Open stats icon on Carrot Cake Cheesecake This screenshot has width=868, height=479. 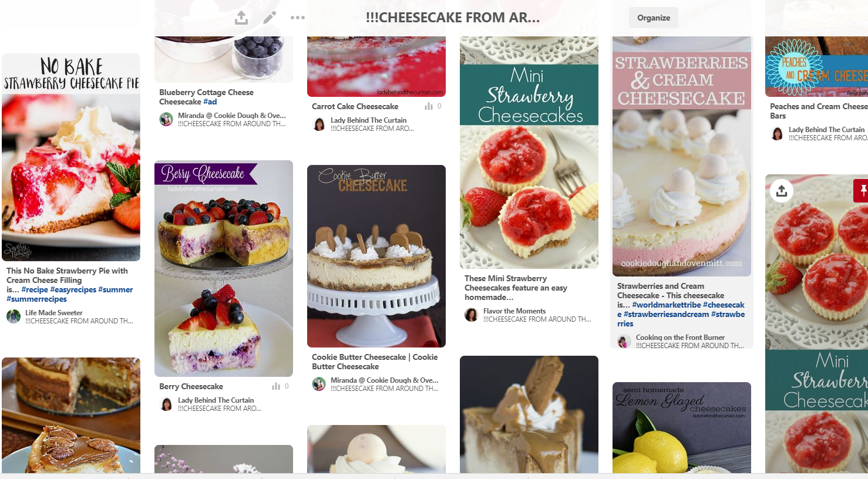[x=429, y=106]
